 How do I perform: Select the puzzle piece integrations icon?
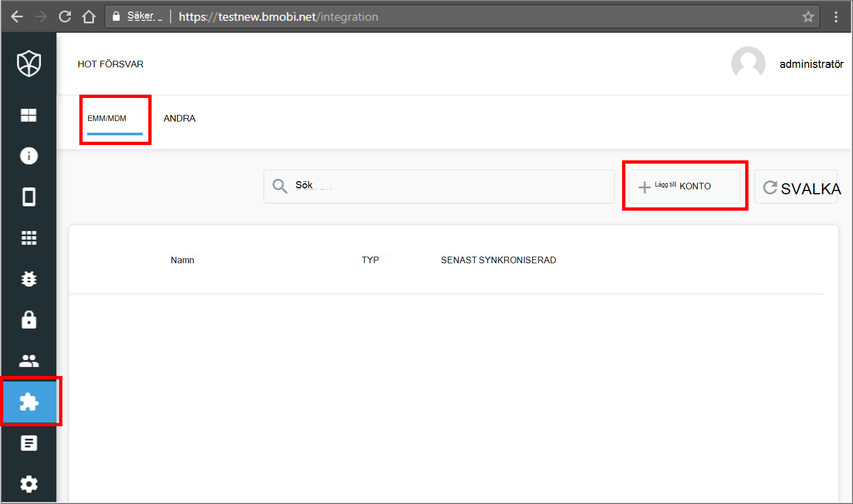click(x=29, y=402)
